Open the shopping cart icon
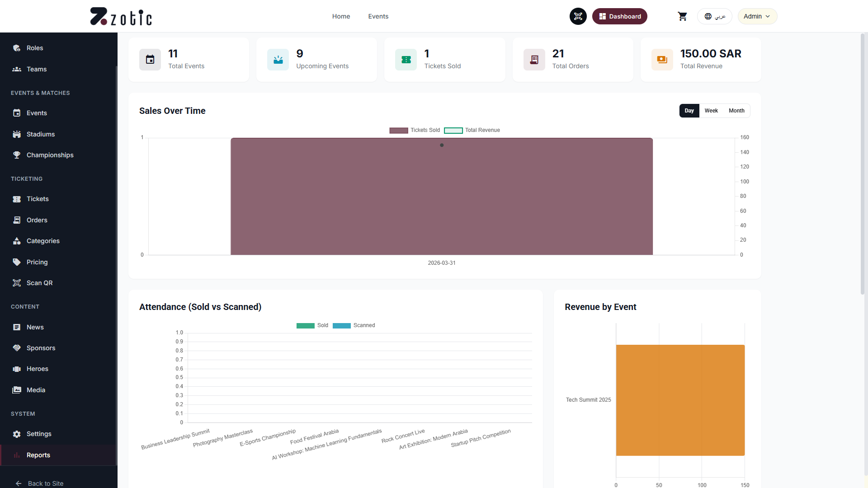The height and width of the screenshot is (488, 868). 682,16
